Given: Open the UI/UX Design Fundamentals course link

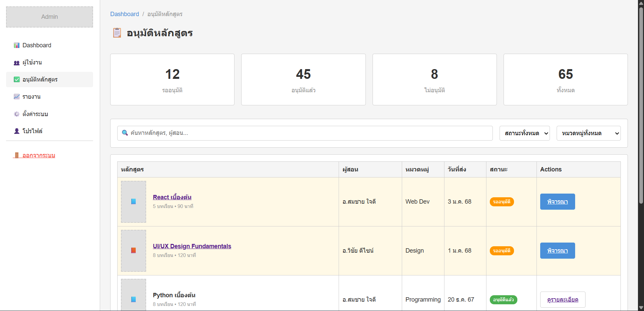Looking at the screenshot, I should click(192, 246).
